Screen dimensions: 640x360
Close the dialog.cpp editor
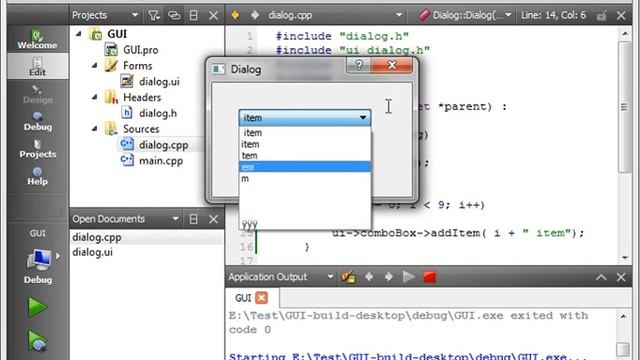(621, 16)
